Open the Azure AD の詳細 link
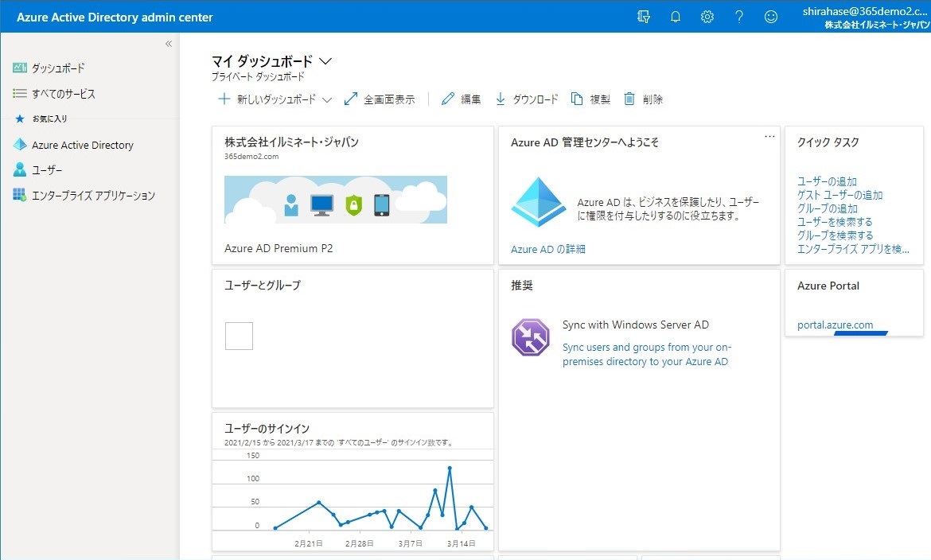 pyautogui.click(x=548, y=250)
